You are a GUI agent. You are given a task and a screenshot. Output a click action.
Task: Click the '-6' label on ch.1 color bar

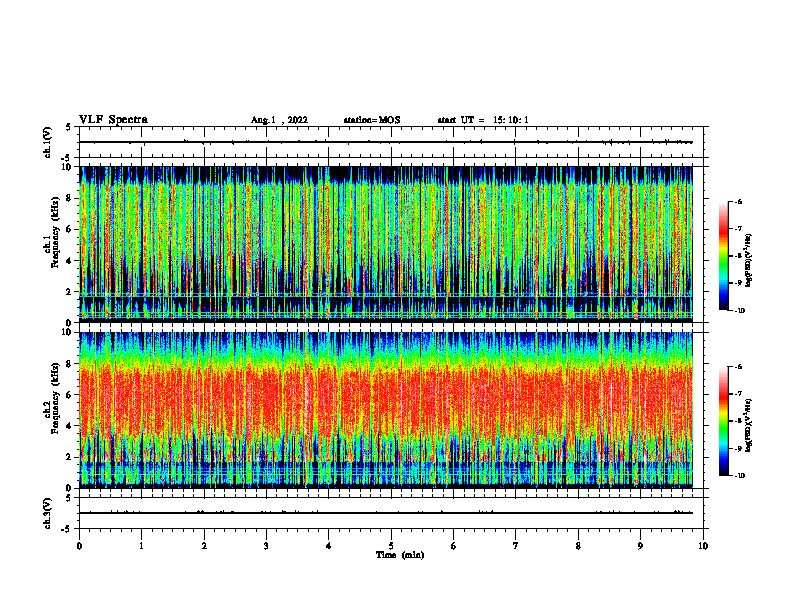point(738,202)
